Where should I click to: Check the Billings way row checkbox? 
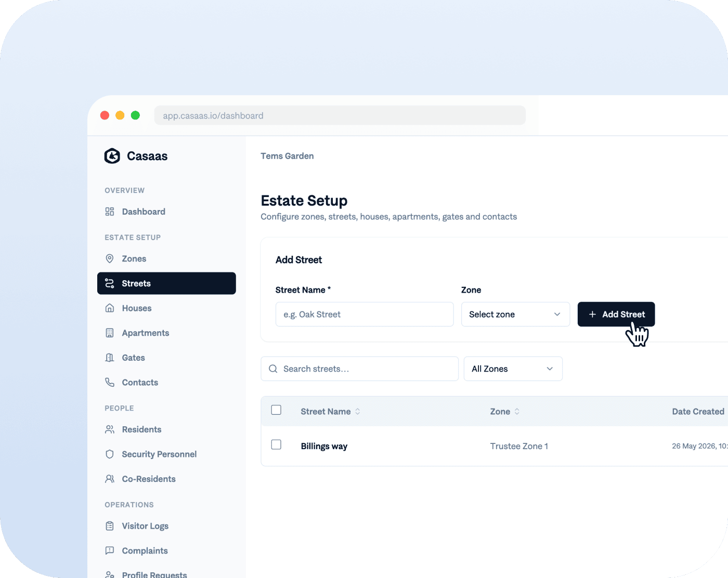[x=276, y=445]
